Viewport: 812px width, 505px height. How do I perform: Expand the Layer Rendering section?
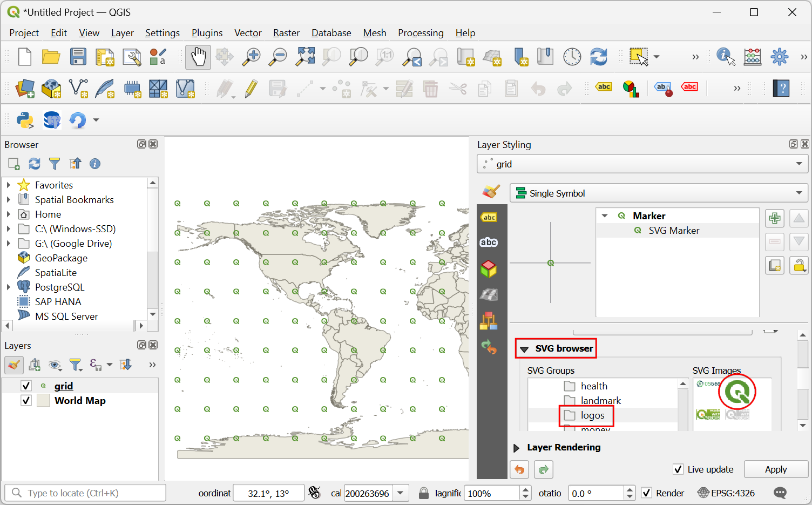[517, 448]
